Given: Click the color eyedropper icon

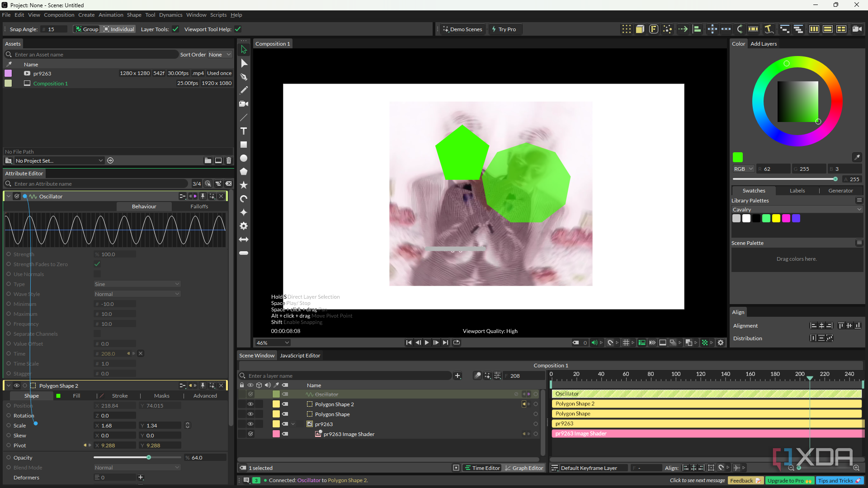Looking at the screenshot, I should click(857, 157).
